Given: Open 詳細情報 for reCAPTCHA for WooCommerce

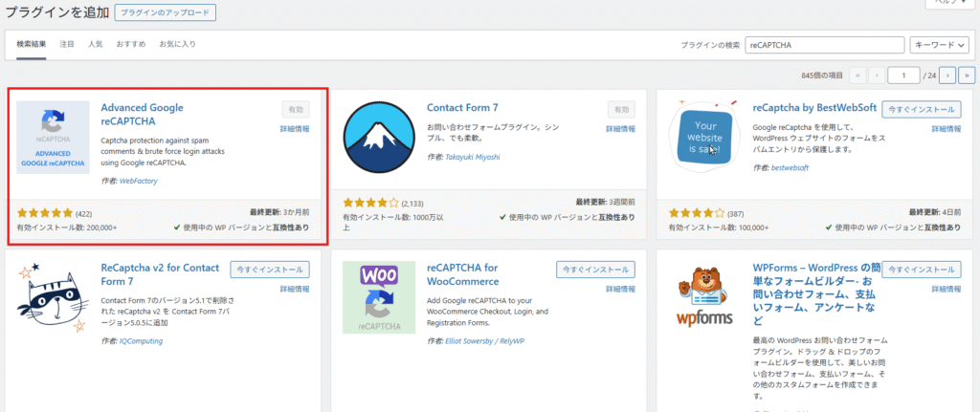Looking at the screenshot, I should pyautogui.click(x=621, y=289).
